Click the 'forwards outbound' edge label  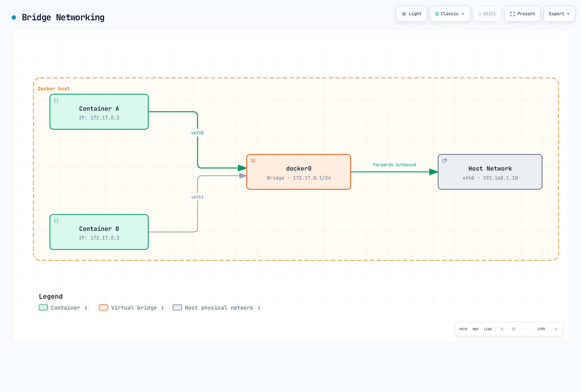pyautogui.click(x=395, y=165)
